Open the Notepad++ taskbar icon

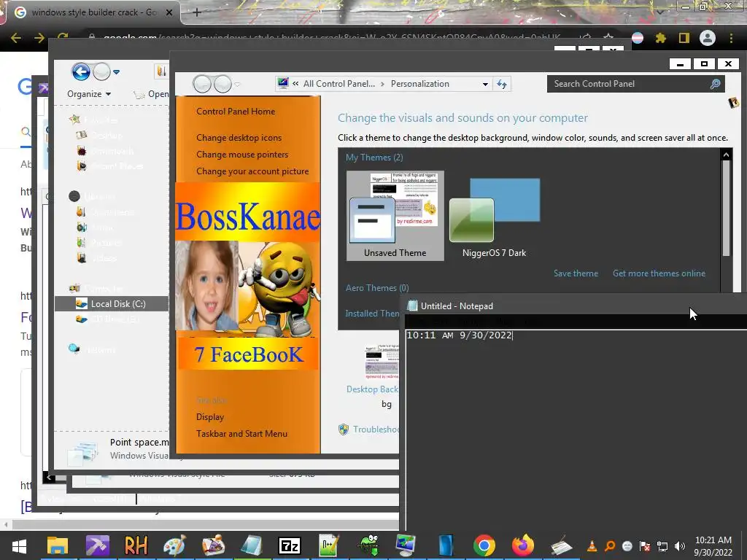(x=328, y=545)
